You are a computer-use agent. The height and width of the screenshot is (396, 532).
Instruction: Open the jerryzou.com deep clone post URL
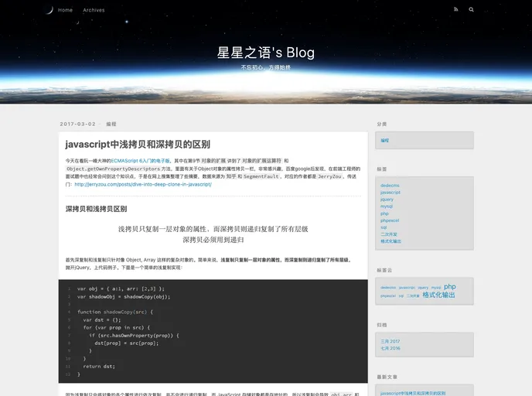point(143,184)
